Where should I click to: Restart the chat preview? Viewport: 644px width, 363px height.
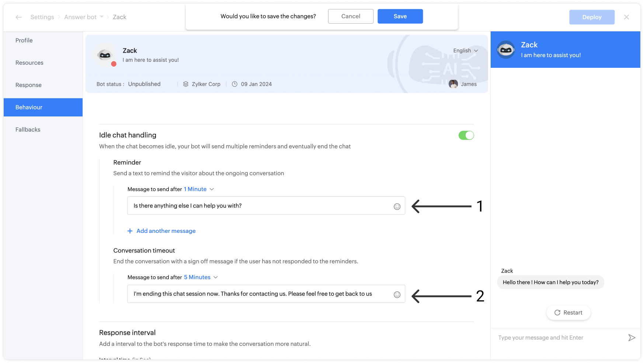click(568, 313)
